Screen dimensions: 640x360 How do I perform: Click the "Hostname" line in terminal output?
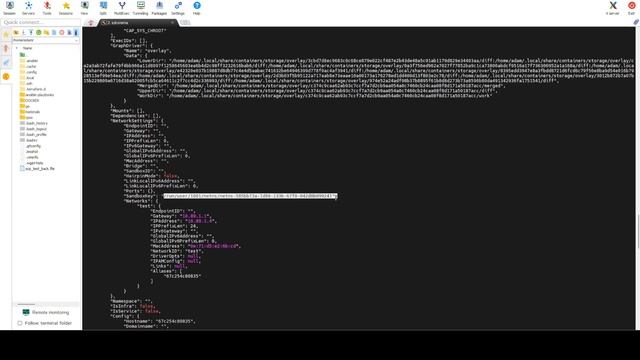click(160, 321)
